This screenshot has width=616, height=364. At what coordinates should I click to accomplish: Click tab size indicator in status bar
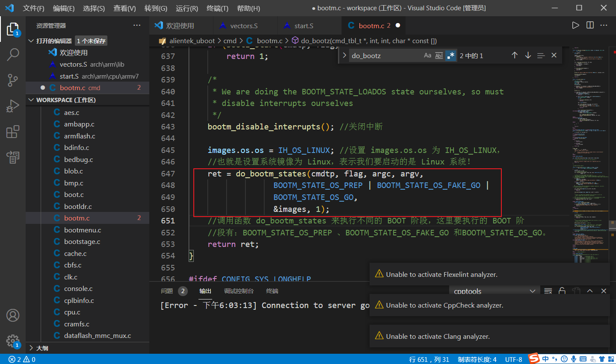tap(477, 359)
